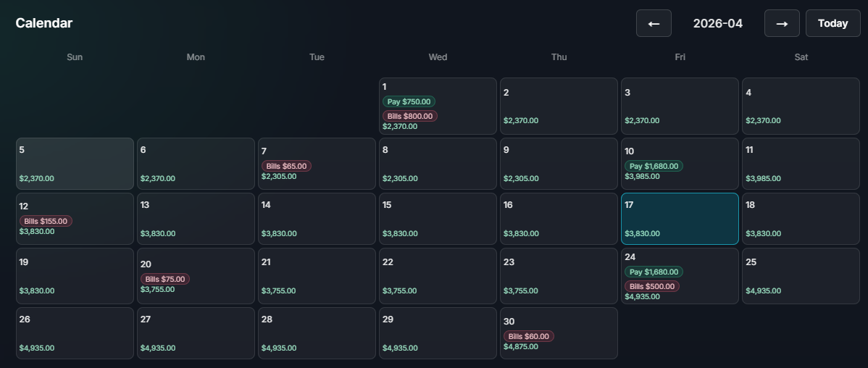Go to previous month with left arrow

coord(654,23)
